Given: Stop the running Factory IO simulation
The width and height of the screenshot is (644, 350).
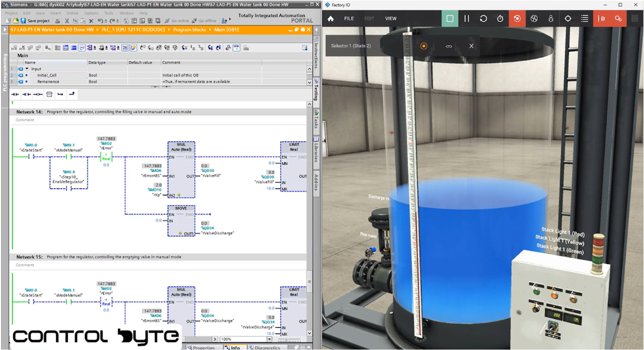Looking at the screenshot, I should (x=450, y=19).
